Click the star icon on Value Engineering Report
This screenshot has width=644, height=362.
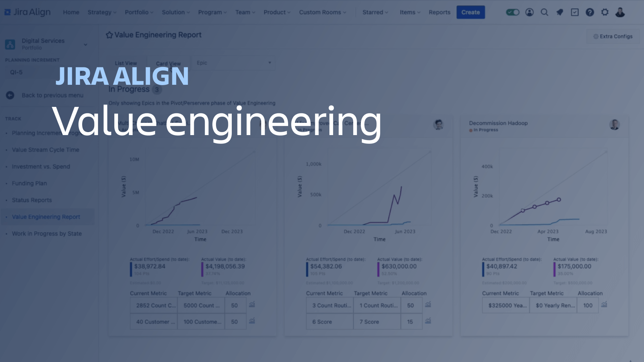pyautogui.click(x=109, y=35)
